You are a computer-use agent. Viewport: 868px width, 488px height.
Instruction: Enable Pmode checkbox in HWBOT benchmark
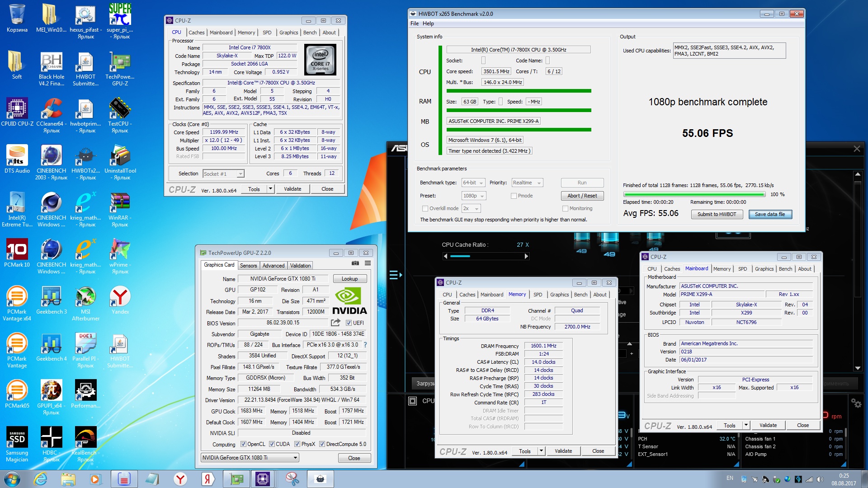[514, 196]
